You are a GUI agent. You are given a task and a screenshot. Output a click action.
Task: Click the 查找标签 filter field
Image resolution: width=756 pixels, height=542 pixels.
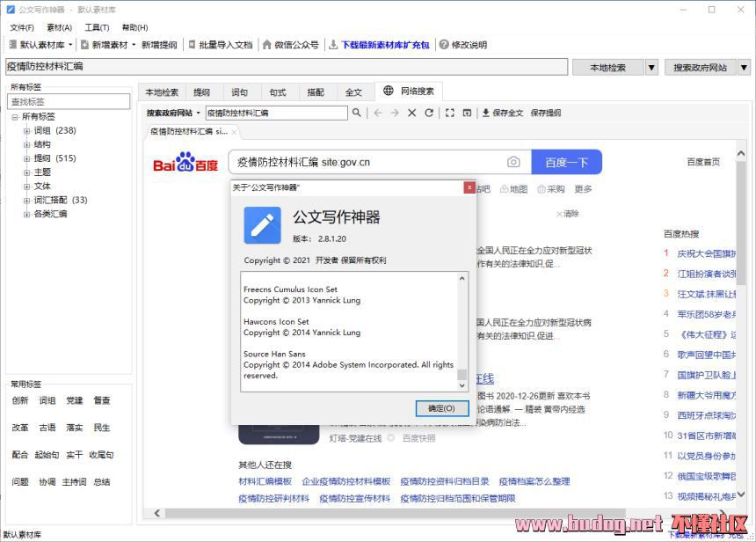tap(69, 102)
